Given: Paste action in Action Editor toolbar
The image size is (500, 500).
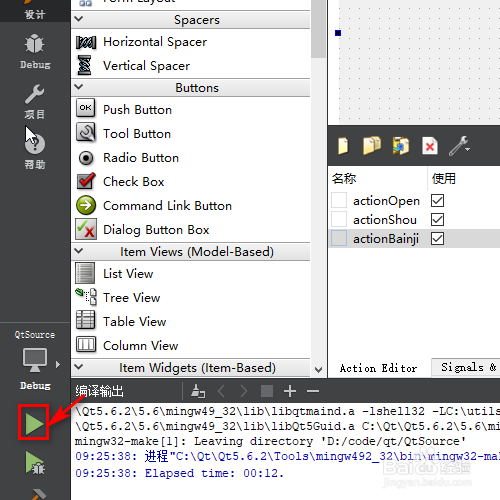Looking at the screenshot, I should (401, 145).
